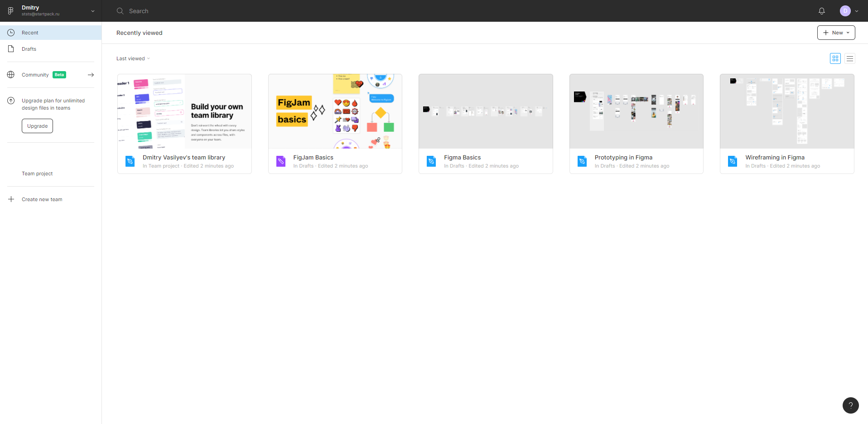
Task: Open the New file dropdown
Action: coord(836,33)
